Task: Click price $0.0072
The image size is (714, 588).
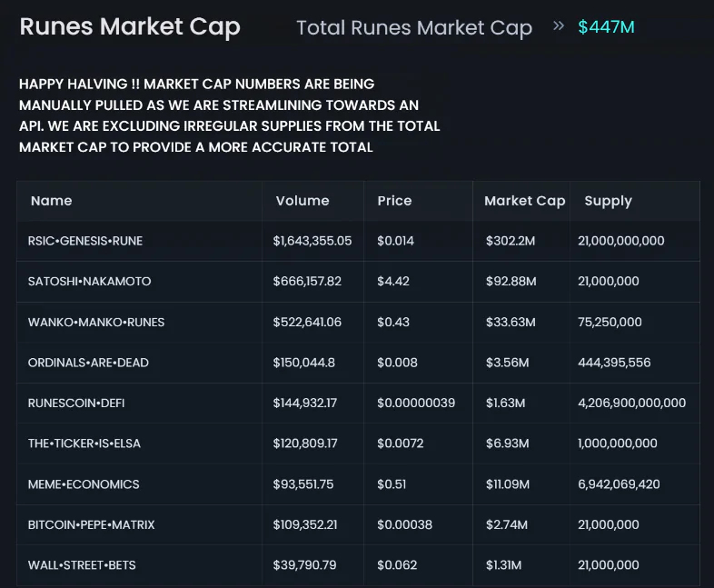Action: tap(401, 443)
